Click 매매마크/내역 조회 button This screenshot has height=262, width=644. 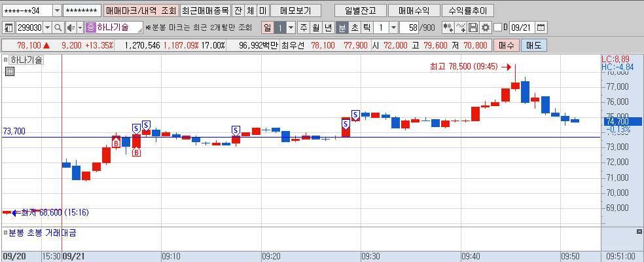click(x=141, y=10)
